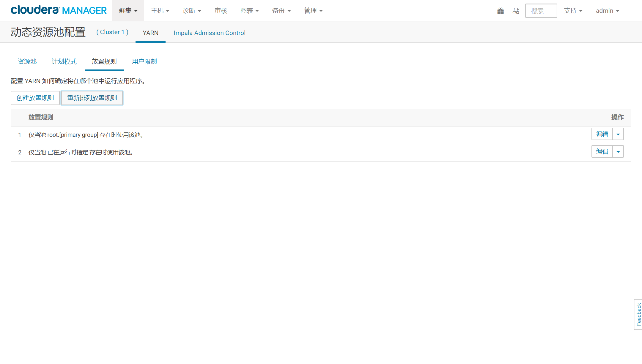This screenshot has width=642, height=364.
Task: Go to the 审核 page
Action: [221, 11]
